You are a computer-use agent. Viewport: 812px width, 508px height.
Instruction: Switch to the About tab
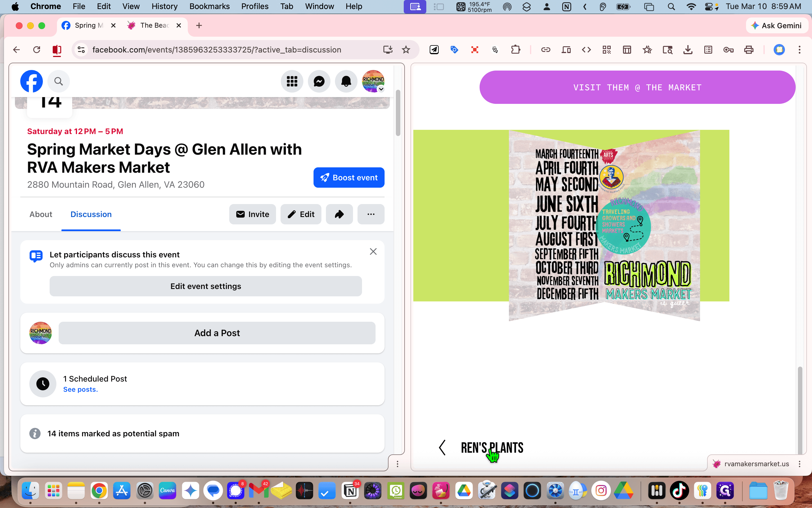tap(41, 214)
